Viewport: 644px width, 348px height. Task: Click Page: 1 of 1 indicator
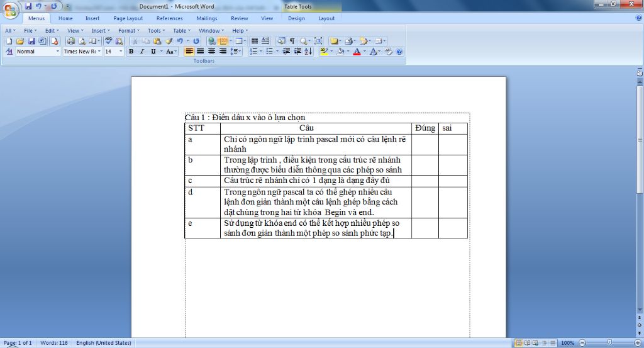point(18,343)
